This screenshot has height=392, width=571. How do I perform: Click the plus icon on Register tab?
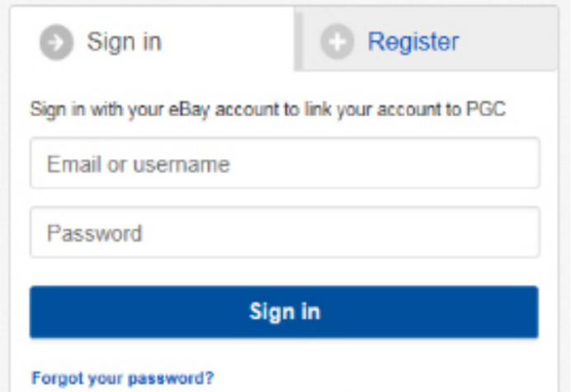[337, 41]
